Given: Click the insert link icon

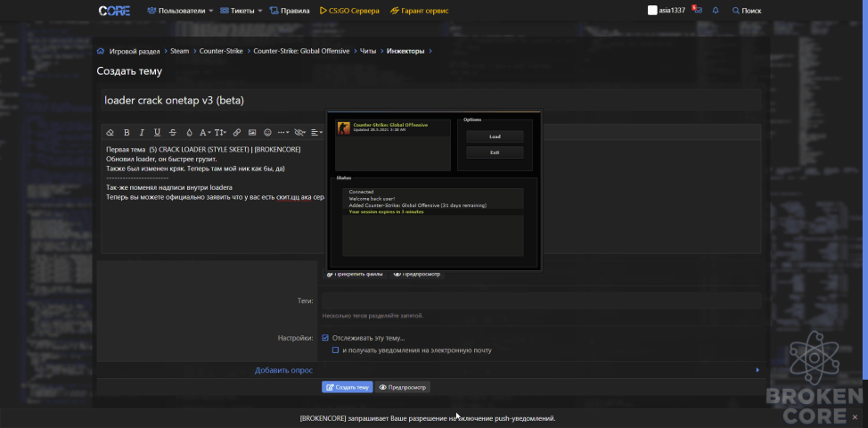Looking at the screenshot, I should 236,132.
